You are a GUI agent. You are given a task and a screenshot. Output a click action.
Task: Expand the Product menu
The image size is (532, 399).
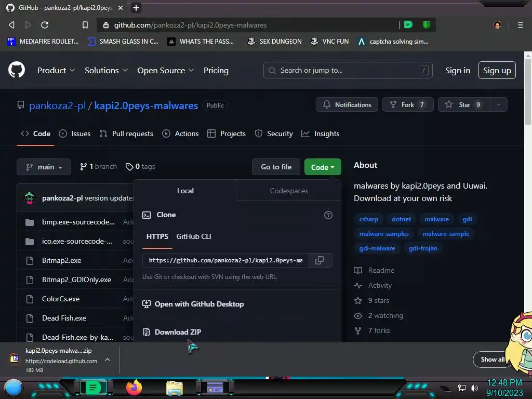[x=56, y=70]
